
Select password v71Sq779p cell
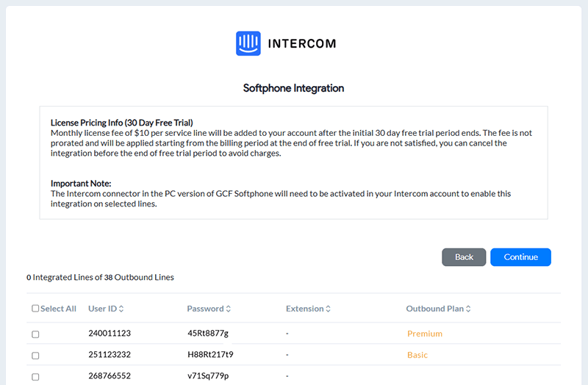coord(208,376)
